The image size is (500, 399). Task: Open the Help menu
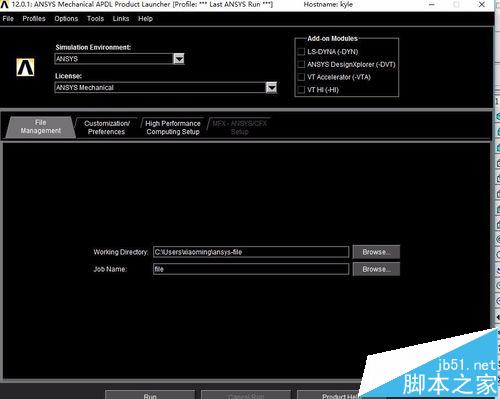(145, 19)
